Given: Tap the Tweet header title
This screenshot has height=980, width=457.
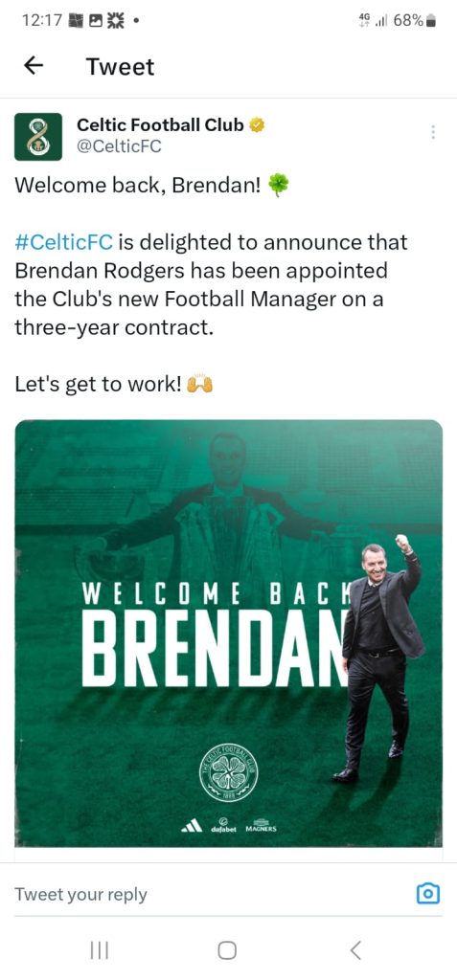Looking at the screenshot, I should pos(120,66).
